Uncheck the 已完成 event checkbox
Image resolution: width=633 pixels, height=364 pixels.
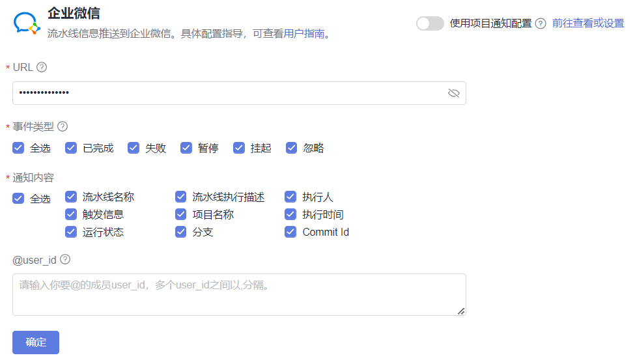coord(71,148)
